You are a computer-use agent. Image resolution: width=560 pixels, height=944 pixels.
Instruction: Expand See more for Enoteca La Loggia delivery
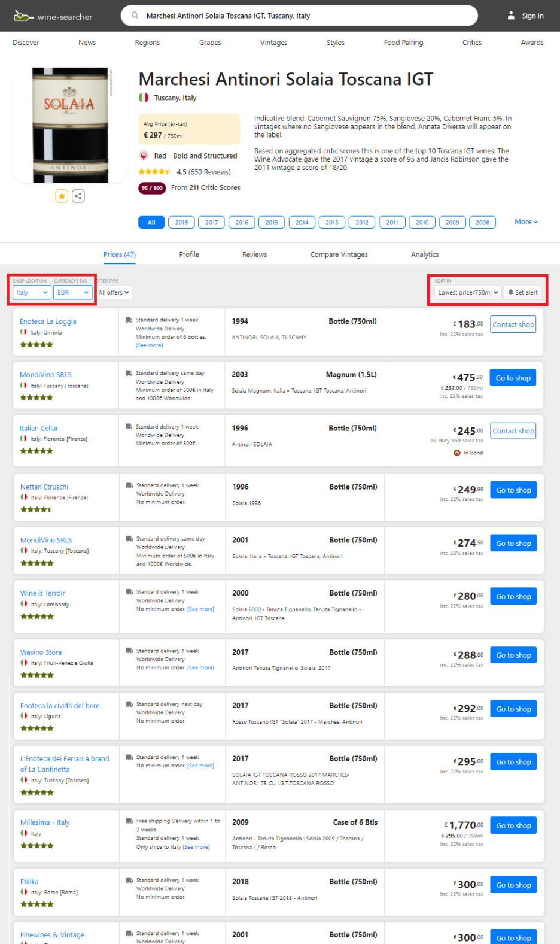149,345
